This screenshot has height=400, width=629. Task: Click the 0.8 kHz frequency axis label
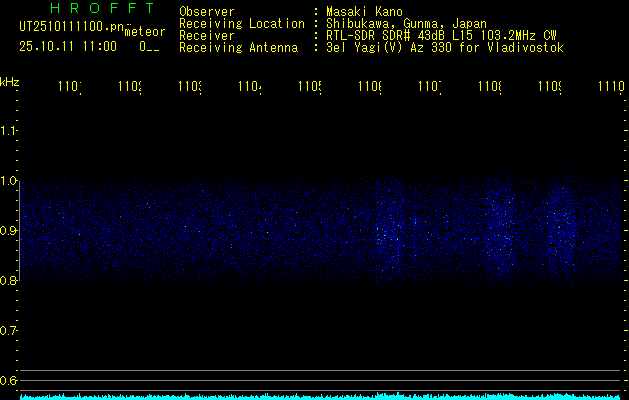click(10, 281)
